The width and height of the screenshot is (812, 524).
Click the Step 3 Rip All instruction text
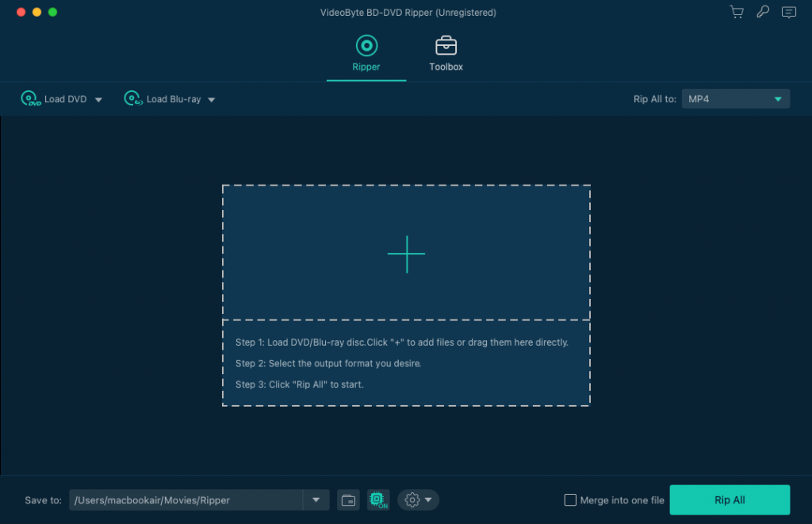pyautogui.click(x=299, y=384)
